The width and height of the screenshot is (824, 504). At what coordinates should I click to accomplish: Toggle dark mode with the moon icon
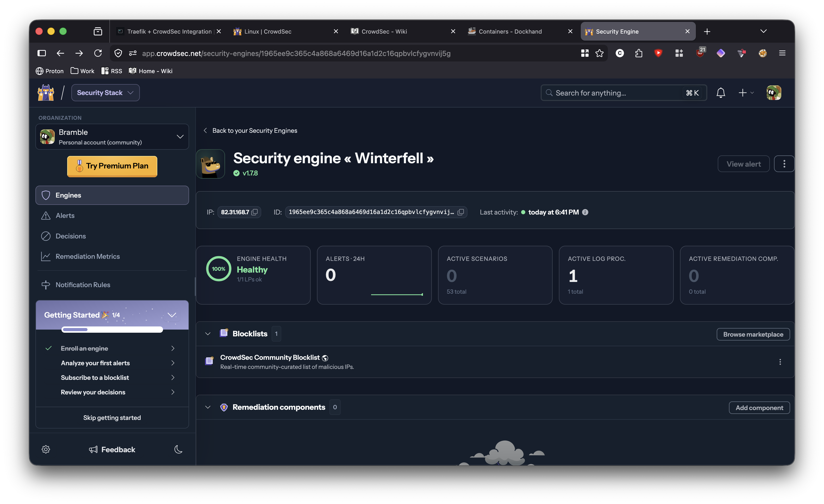point(178,449)
